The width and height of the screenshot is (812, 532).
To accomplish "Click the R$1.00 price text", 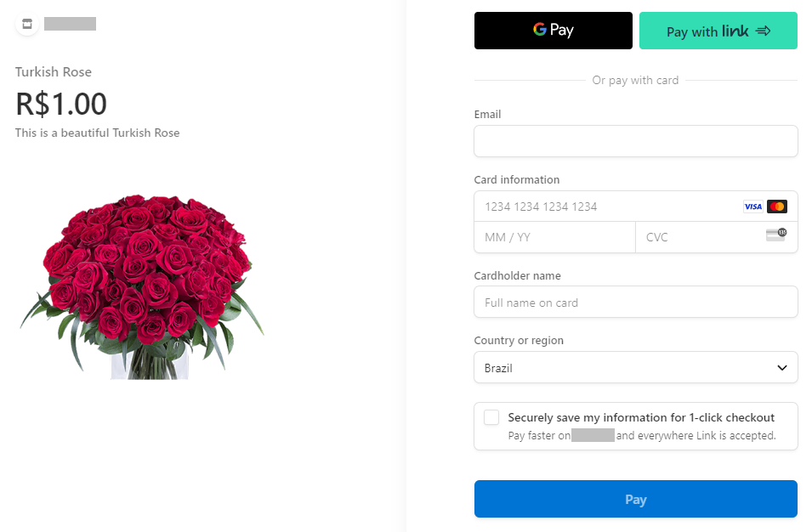I will [x=61, y=104].
